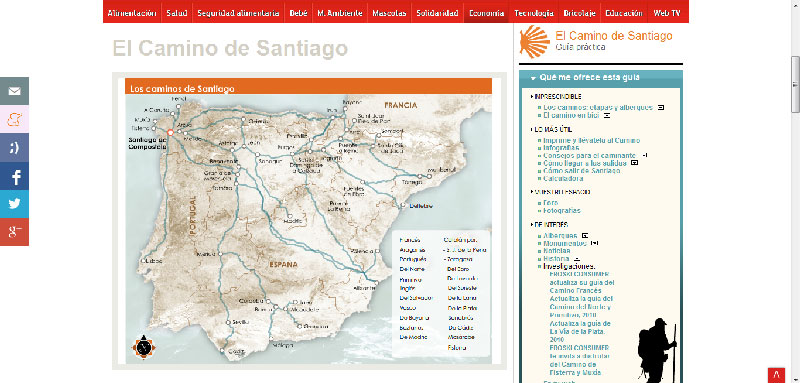Click the page vertical scrollbar thumb
The image size is (800, 383).
point(795,84)
